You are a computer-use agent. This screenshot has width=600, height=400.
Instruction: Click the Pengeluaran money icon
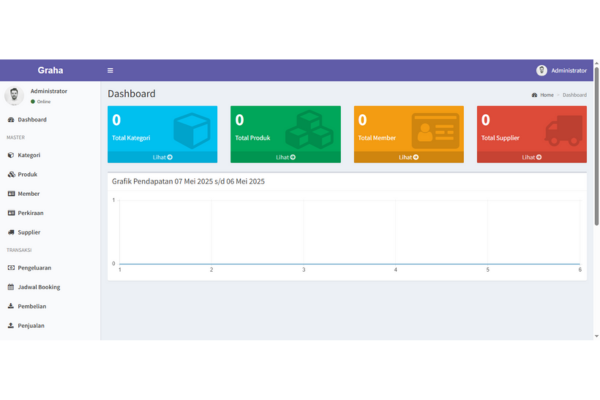pyautogui.click(x=11, y=268)
